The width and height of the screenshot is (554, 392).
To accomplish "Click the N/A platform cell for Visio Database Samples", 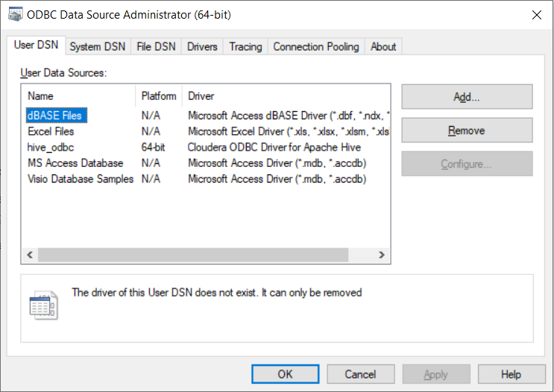I will point(151,179).
